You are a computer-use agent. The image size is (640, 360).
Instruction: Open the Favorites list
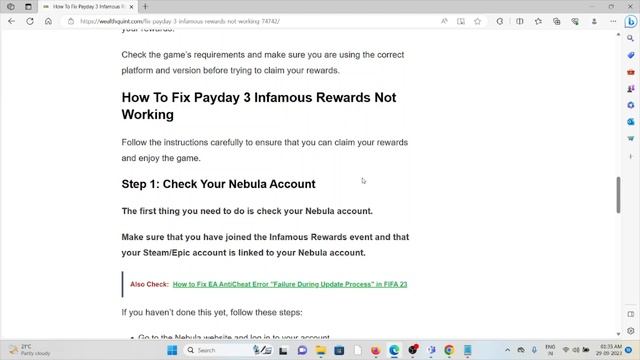coord(538,21)
